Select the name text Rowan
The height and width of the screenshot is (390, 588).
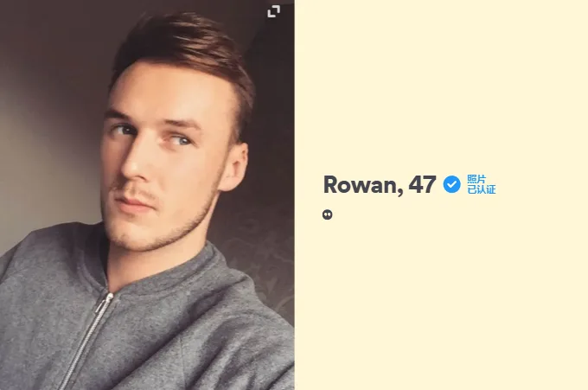[x=360, y=184]
